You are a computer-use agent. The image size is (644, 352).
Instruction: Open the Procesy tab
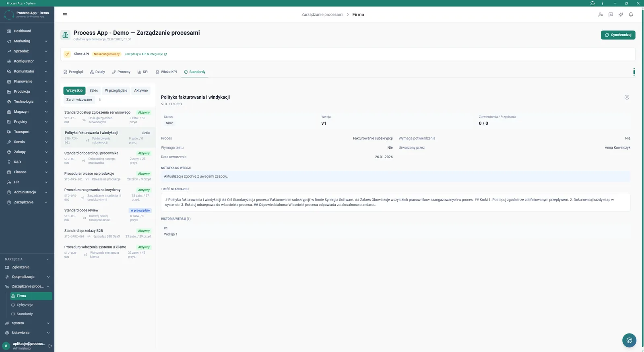point(121,72)
